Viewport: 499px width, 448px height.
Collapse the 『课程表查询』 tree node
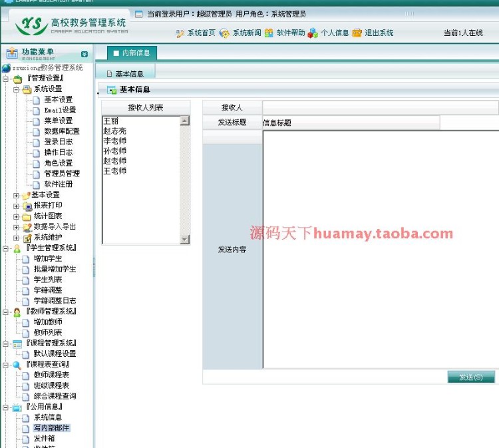click(5, 365)
